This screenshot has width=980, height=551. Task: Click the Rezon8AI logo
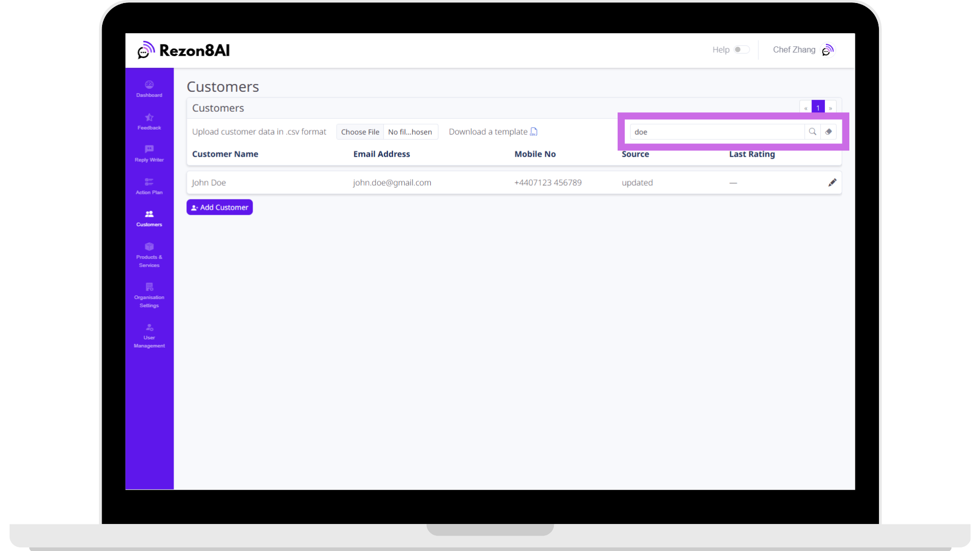(184, 50)
